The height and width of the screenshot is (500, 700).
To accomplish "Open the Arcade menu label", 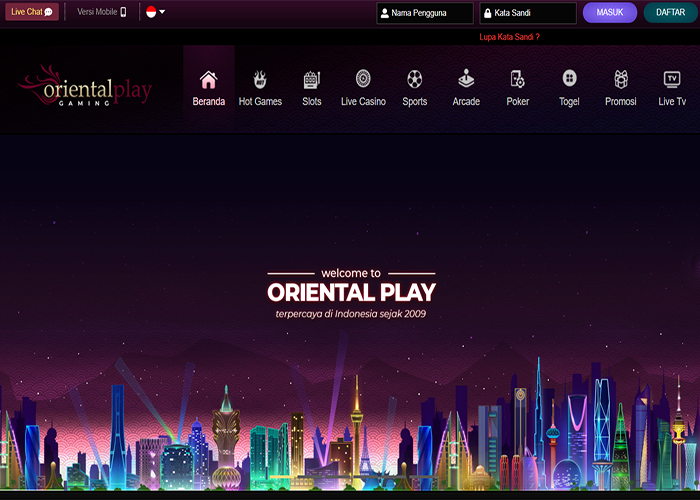I will 466,102.
